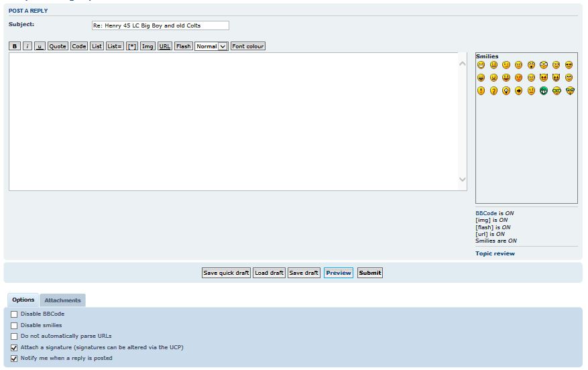Viewport: 588px width, 370px height.
Task: Insert the surprised open-mouth smiley
Action: 531,65
